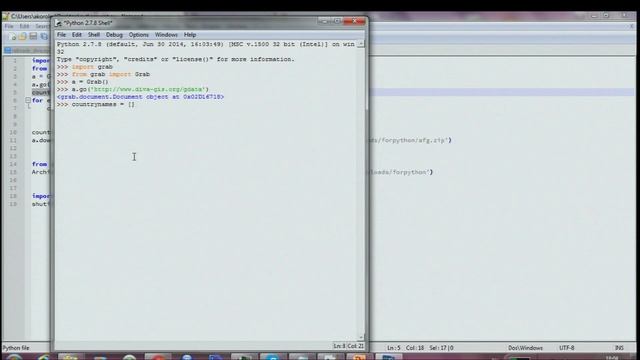The height and width of the screenshot is (360, 640).
Task: Maximize the Python Shell window
Action: (x=337, y=21)
